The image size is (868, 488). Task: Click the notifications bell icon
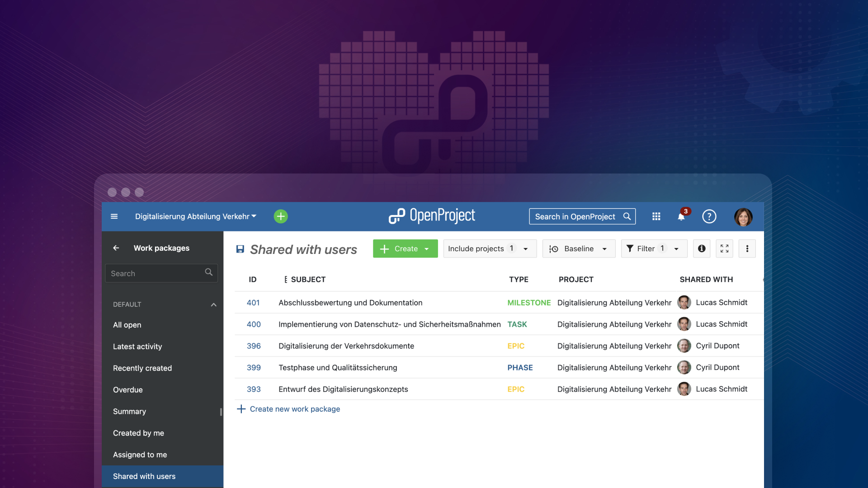pos(681,216)
